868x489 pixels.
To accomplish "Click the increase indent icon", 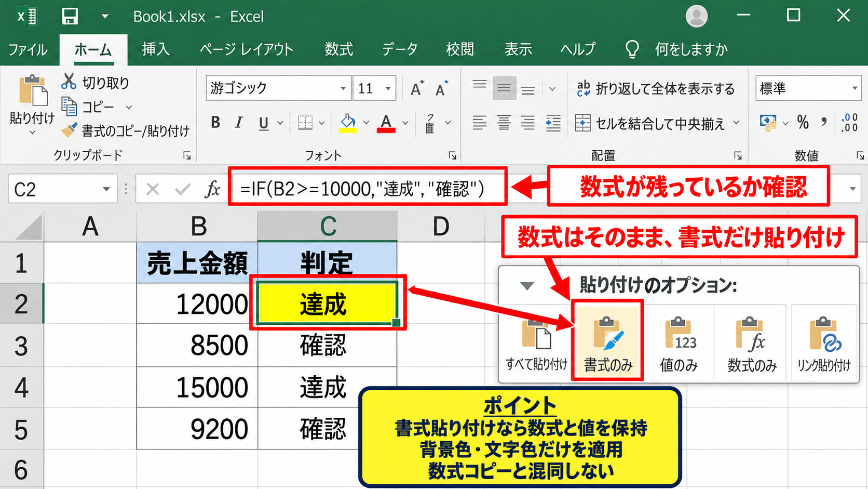I will point(553,123).
